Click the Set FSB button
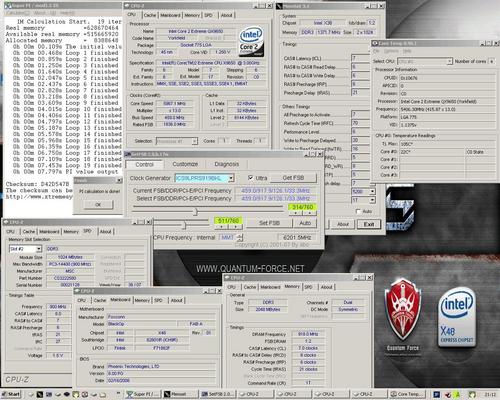The image size is (500, 400). (269, 223)
